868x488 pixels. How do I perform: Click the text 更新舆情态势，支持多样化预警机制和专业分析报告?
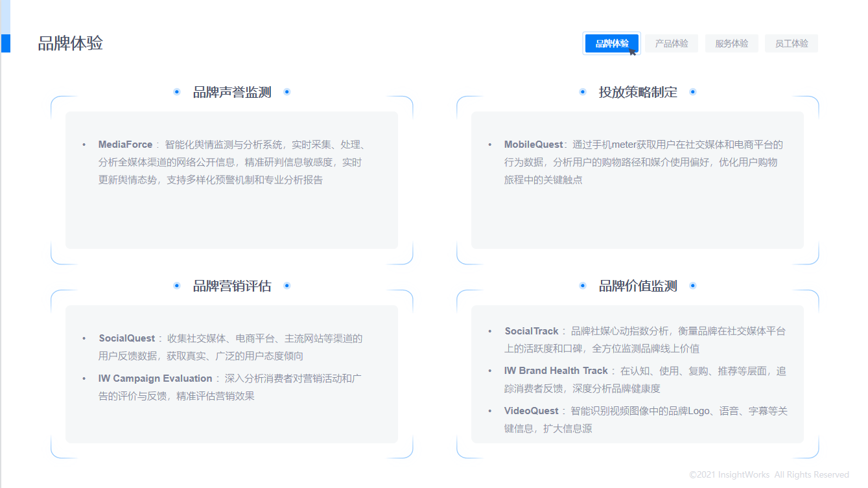coord(211,180)
